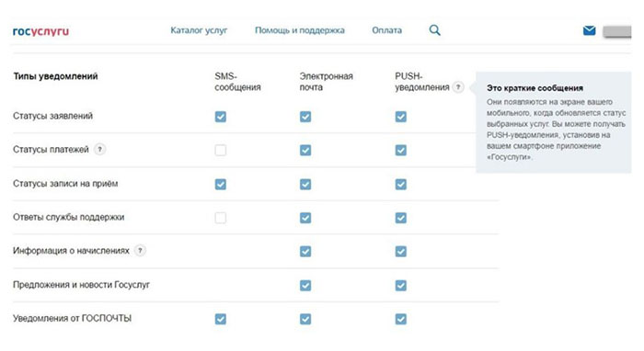Disable SMS for Статусы записи на приём
This screenshot has width=644, height=351.
pos(221,185)
